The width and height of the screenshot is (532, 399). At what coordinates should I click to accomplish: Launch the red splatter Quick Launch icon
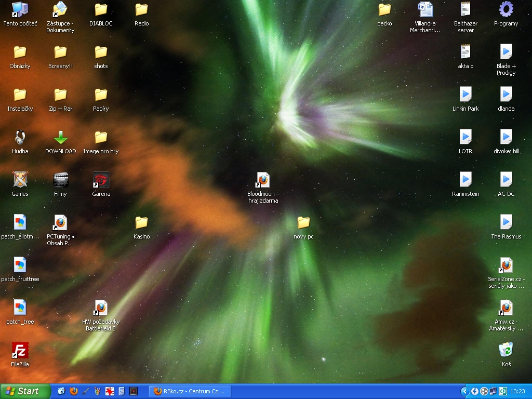tap(109, 391)
